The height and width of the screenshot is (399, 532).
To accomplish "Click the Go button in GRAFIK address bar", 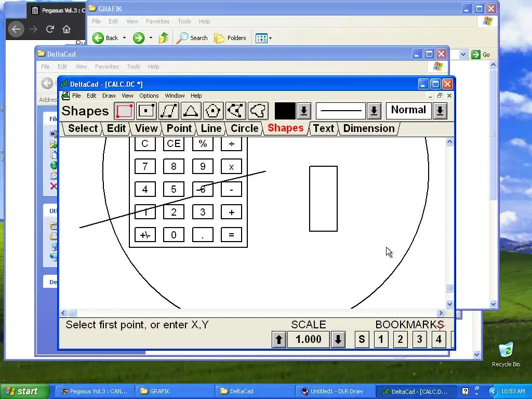I will point(481,54).
